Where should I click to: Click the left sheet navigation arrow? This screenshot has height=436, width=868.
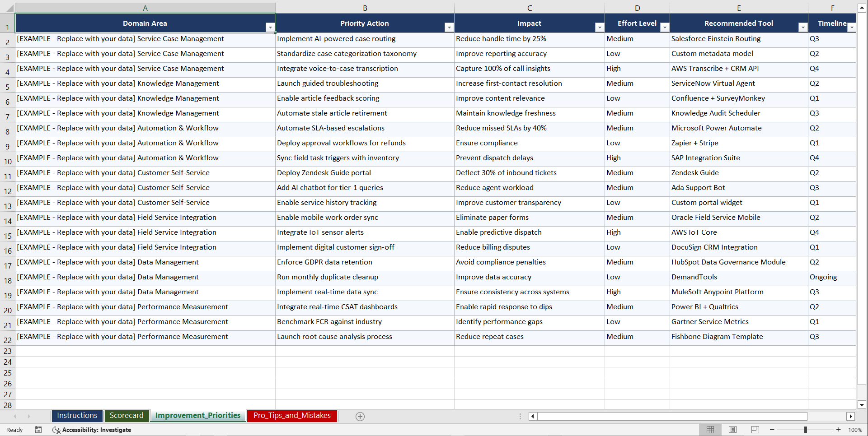15,416
